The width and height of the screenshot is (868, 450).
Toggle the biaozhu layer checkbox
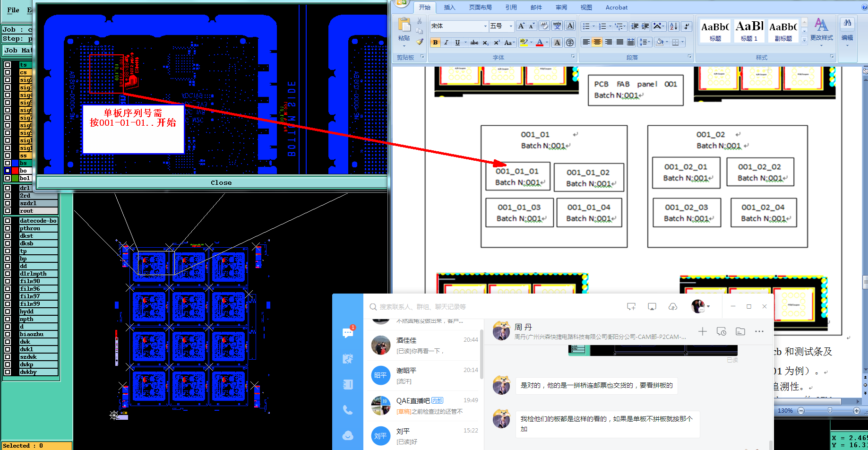(8, 334)
